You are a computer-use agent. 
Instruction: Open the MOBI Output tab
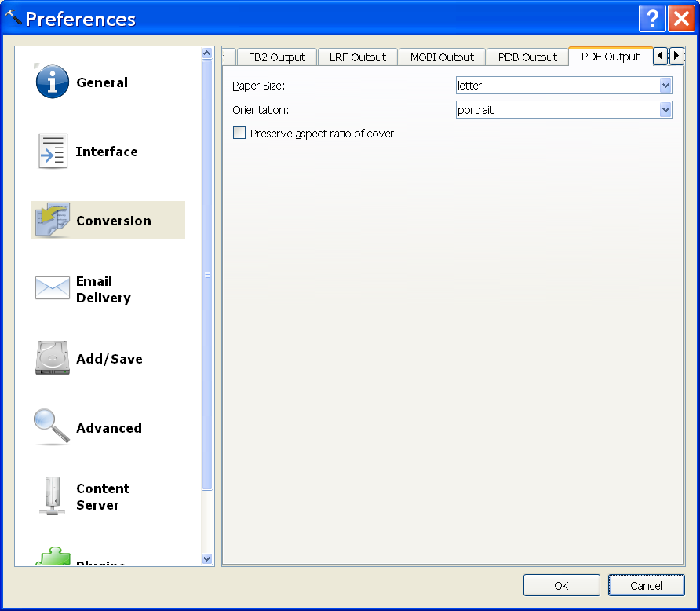(442, 57)
